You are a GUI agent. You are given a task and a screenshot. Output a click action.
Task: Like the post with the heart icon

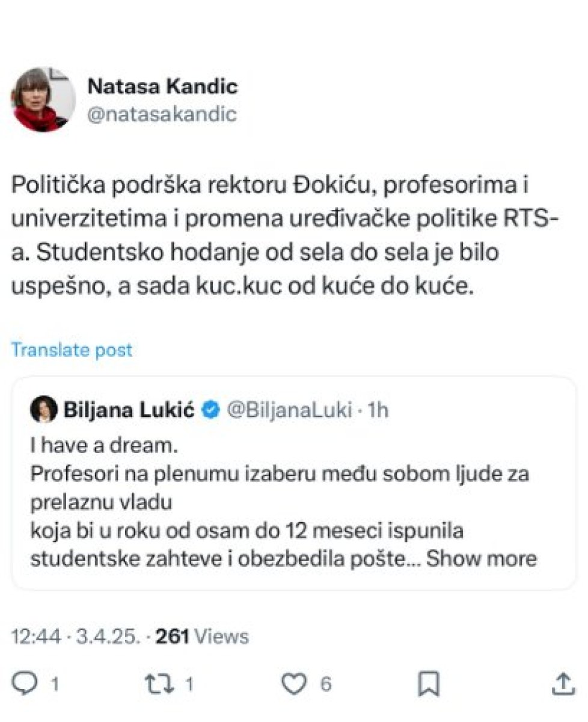[x=294, y=685]
